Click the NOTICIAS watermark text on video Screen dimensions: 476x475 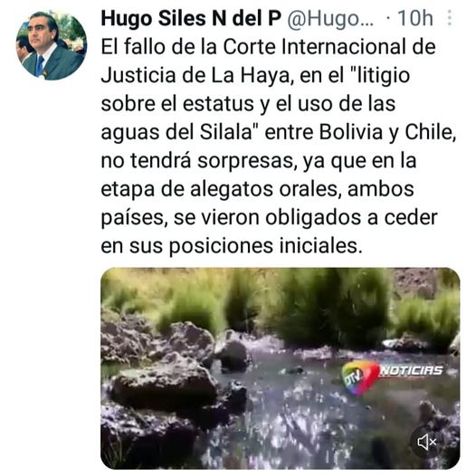pyautogui.click(x=411, y=370)
